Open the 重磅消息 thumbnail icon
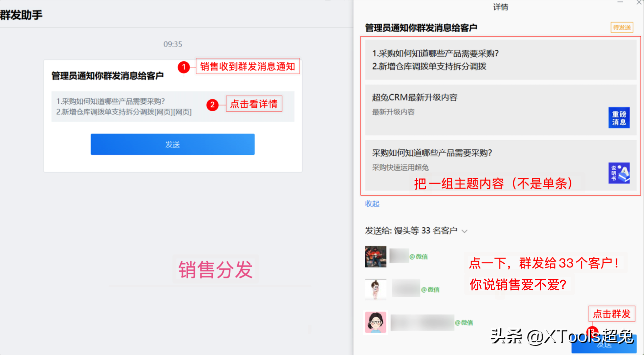This screenshot has height=355, width=644. (x=619, y=118)
